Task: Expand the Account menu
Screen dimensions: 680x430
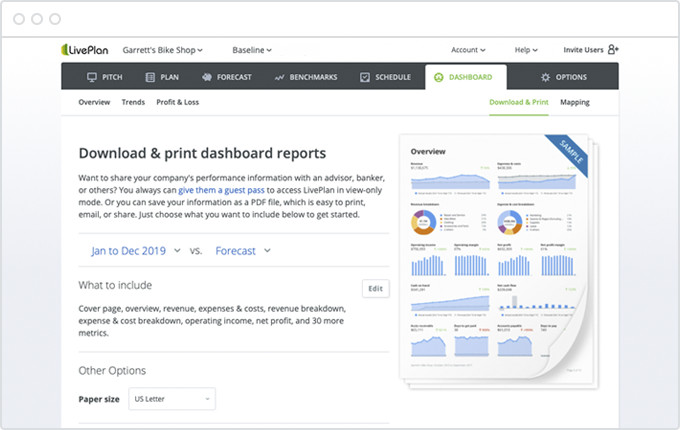Action: [x=468, y=50]
